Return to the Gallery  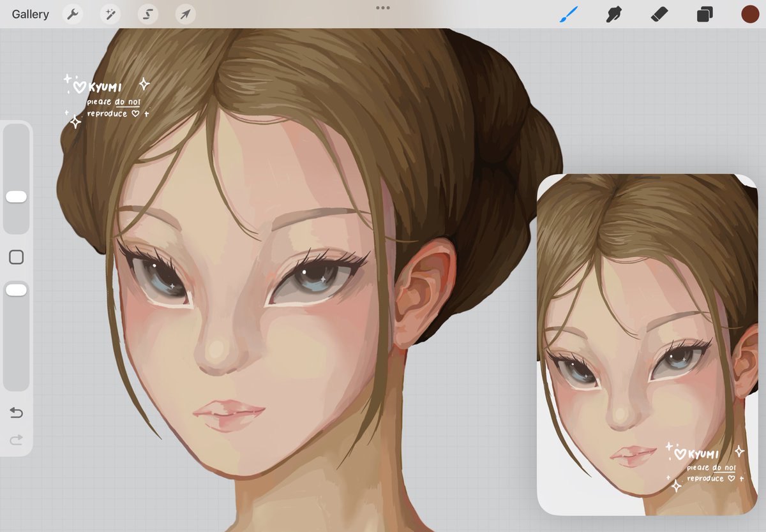click(x=30, y=14)
